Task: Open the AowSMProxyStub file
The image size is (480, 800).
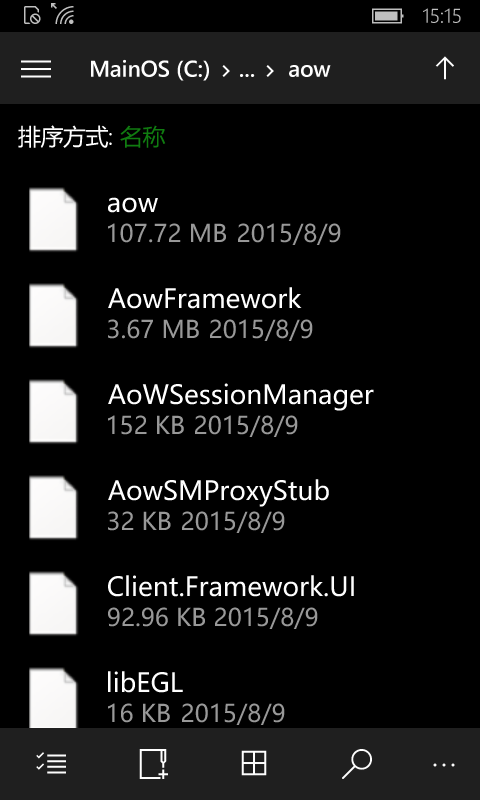Action: coord(240,507)
